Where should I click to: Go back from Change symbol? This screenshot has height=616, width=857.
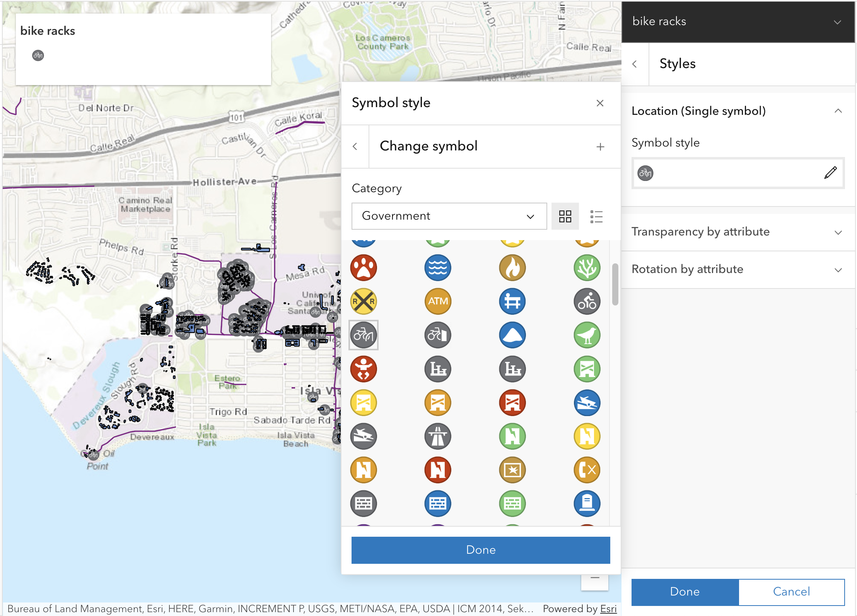pos(355,147)
